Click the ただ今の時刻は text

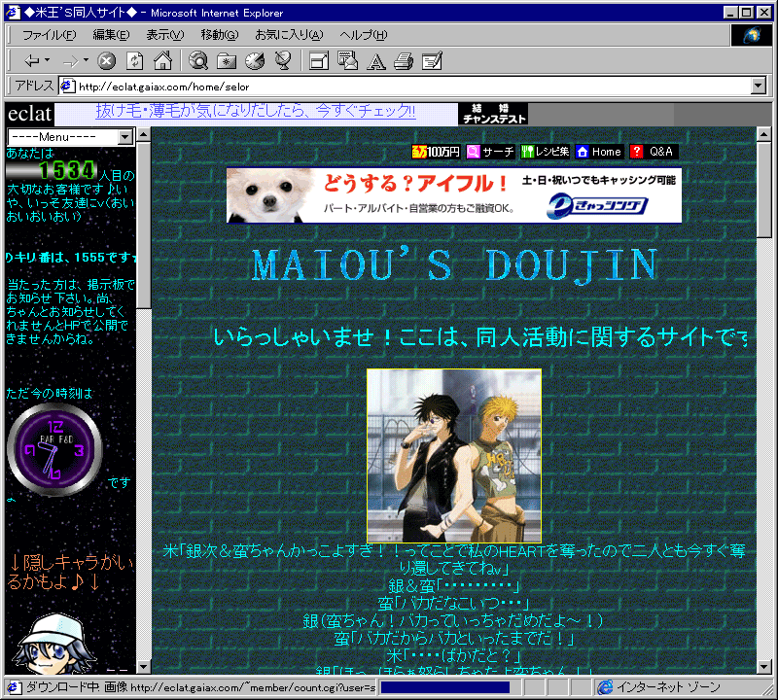[x=50, y=394]
